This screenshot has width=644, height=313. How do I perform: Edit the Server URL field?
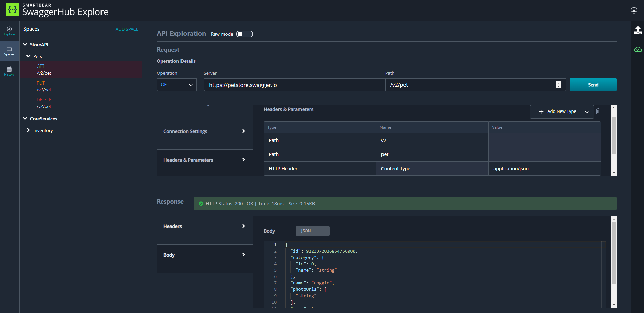tap(294, 85)
